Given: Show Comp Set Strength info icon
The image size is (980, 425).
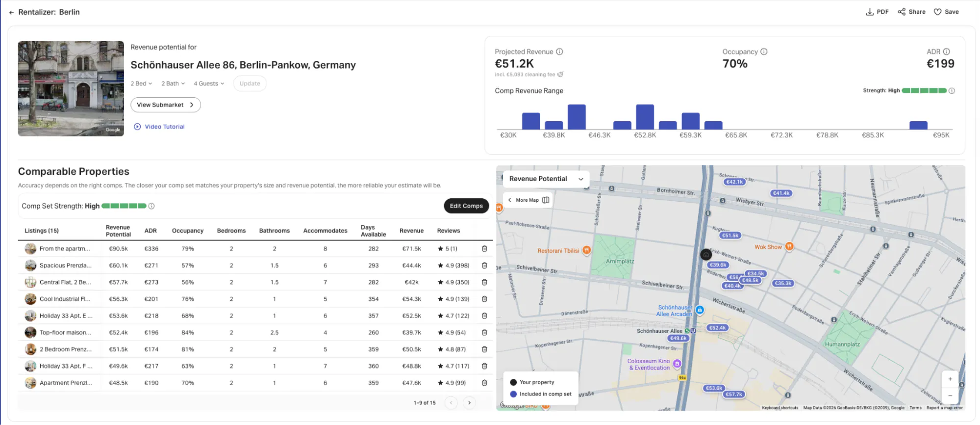Looking at the screenshot, I should click(151, 206).
